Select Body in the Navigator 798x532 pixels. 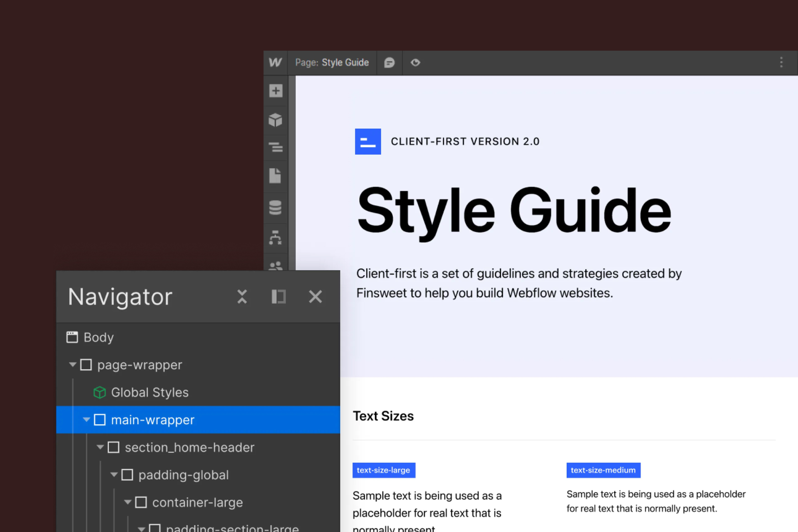[x=198, y=337]
